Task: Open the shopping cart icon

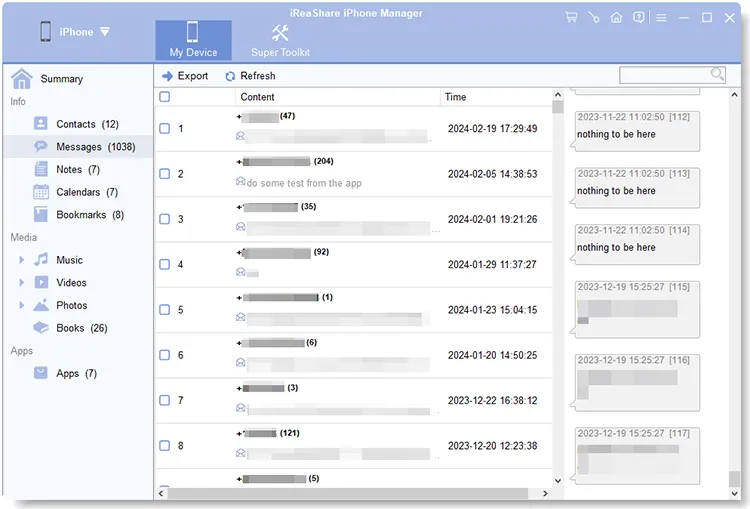Action: click(571, 18)
